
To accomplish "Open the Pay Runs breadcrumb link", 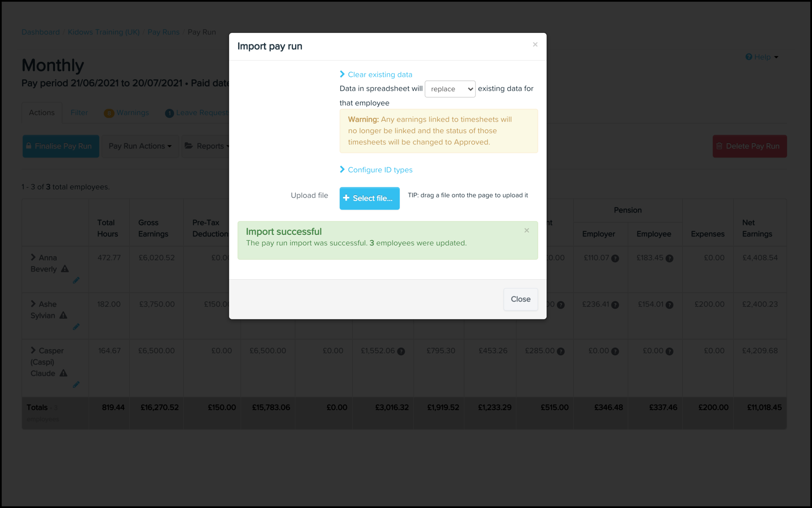I will click(x=163, y=32).
